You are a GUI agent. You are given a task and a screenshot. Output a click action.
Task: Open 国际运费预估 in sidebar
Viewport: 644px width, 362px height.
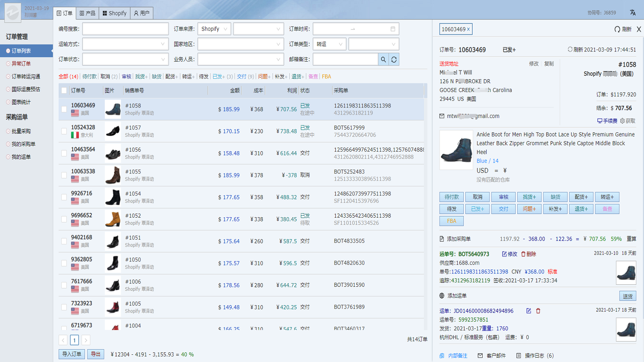26,89
